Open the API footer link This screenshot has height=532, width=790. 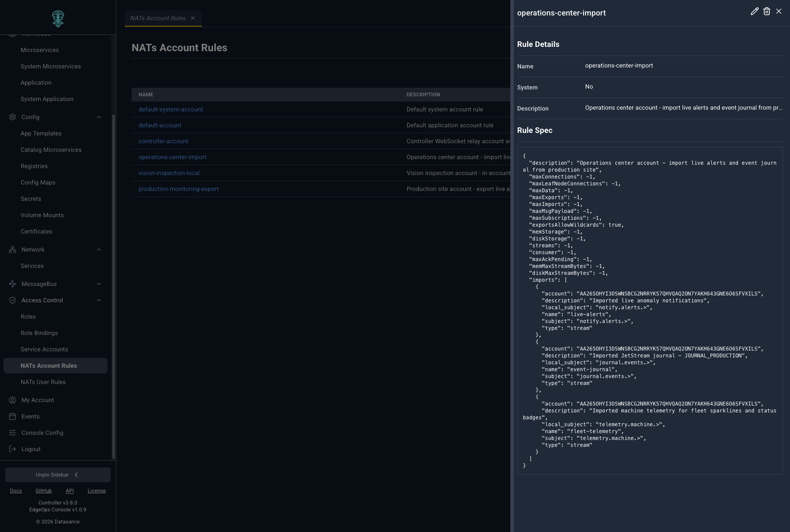pos(70,491)
